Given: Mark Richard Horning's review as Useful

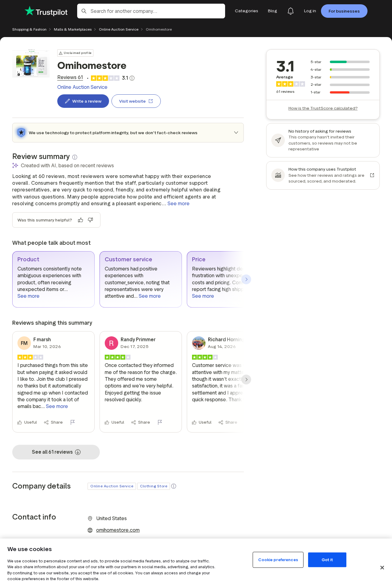Looking at the screenshot, I should pos(202,422).
